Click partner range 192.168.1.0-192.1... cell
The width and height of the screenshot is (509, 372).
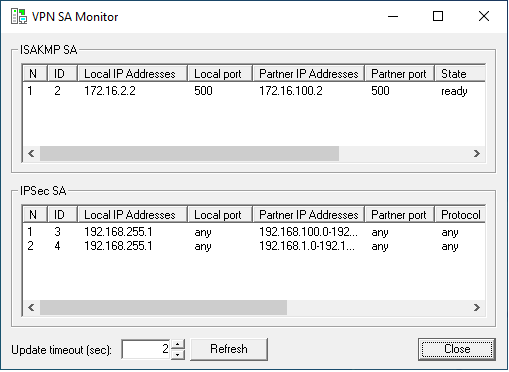click(x=307, y=246)
